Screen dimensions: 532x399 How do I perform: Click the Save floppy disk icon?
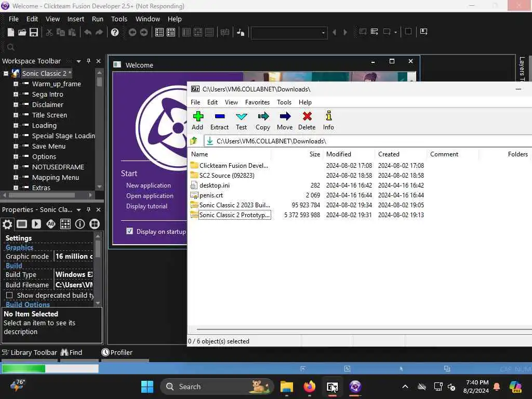tap(34, 32)
